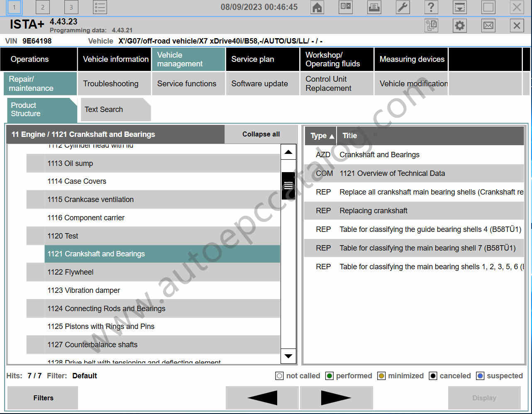Go to home screen icon
The width and height of the screenshot is (532, 414).
pos(317,7)
